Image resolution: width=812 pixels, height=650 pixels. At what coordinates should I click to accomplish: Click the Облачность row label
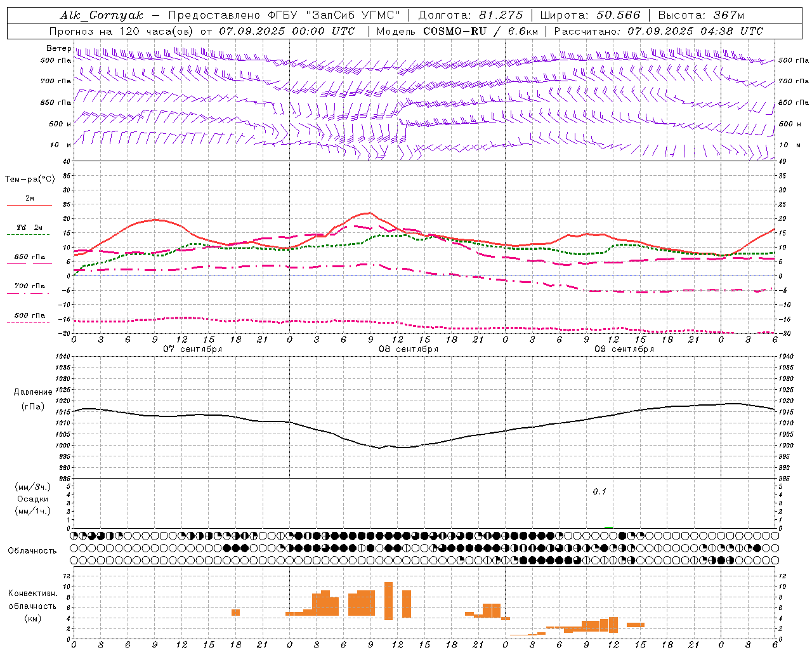pyautogui.click(x=32, y=551)
